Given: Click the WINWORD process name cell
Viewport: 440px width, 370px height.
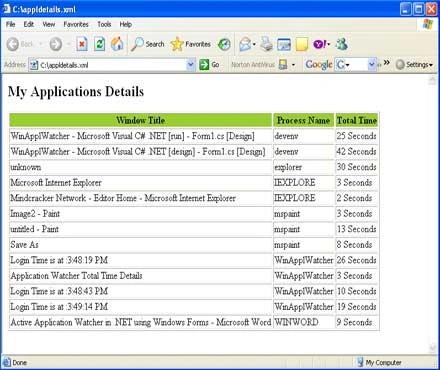Looking at the screenshot, I should click(304, 322).
